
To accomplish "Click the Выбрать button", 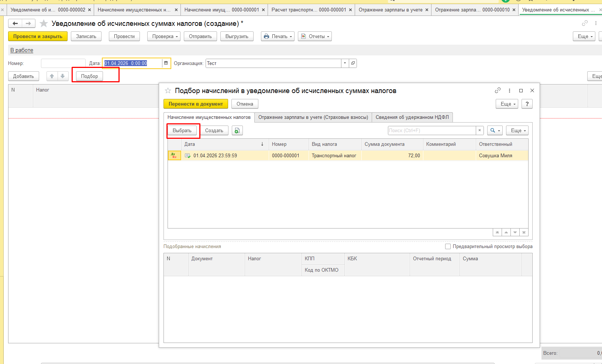I will (182, 131).
